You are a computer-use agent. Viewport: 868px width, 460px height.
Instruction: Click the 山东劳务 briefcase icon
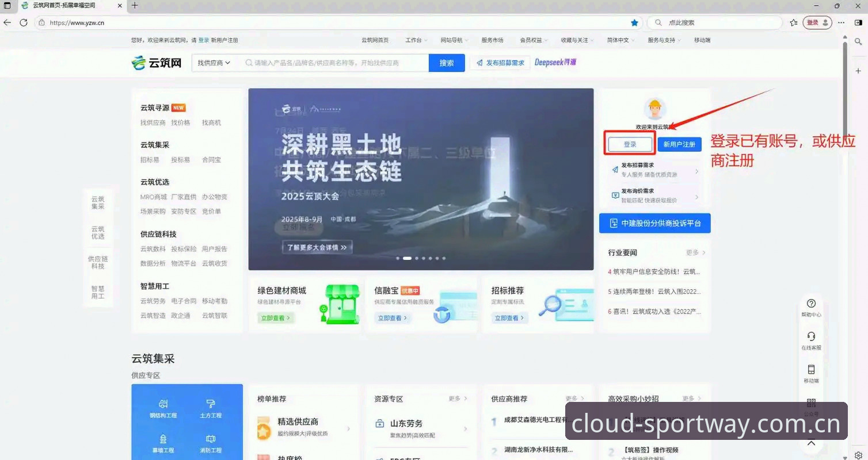(380, 424)
